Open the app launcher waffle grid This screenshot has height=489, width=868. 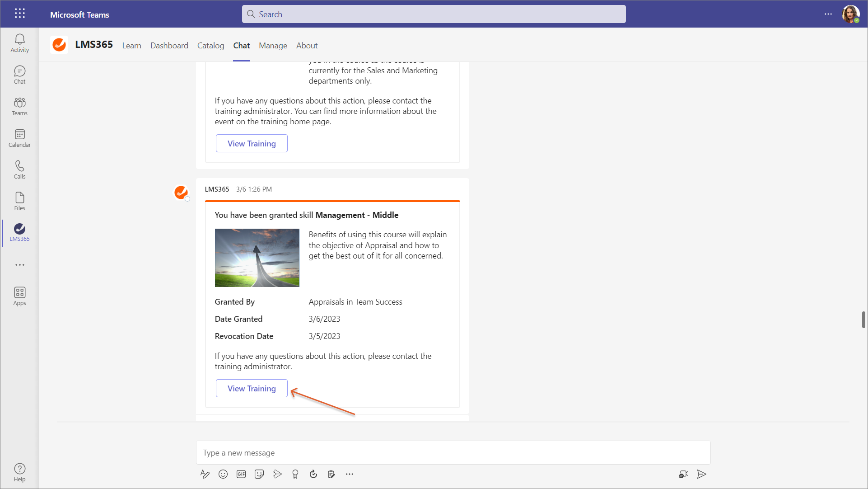click(x=19, y=14)
